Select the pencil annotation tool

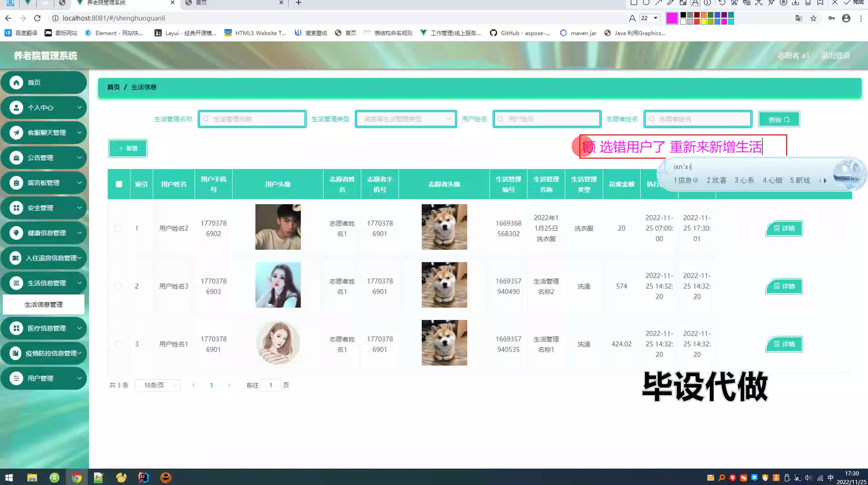click(671, 2)
